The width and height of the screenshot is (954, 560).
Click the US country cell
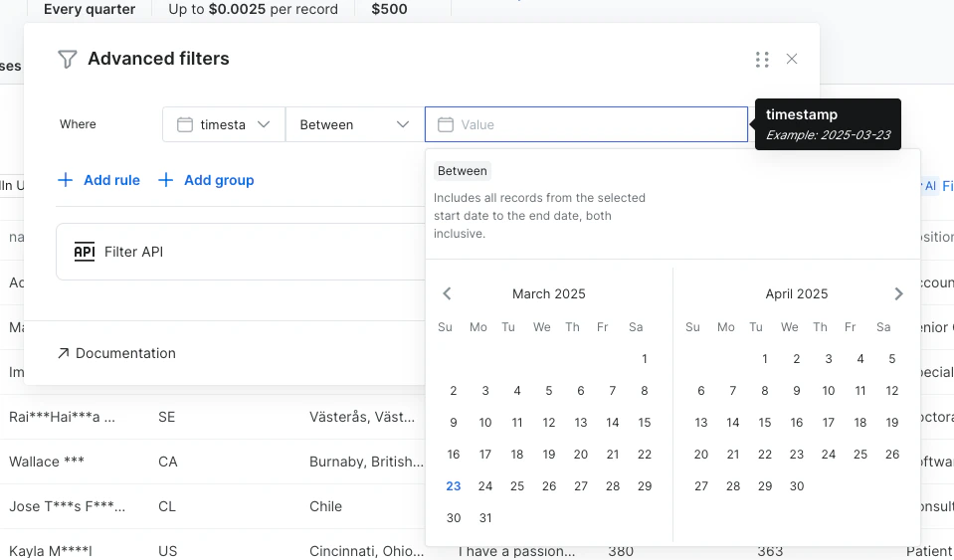pyautogui.click(x=168, y=551)
